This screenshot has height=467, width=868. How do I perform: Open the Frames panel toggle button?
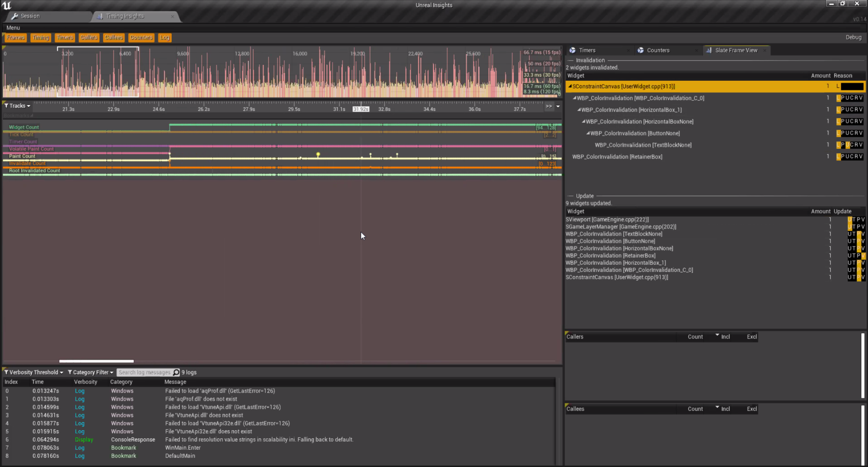click(x=15, y=38)
